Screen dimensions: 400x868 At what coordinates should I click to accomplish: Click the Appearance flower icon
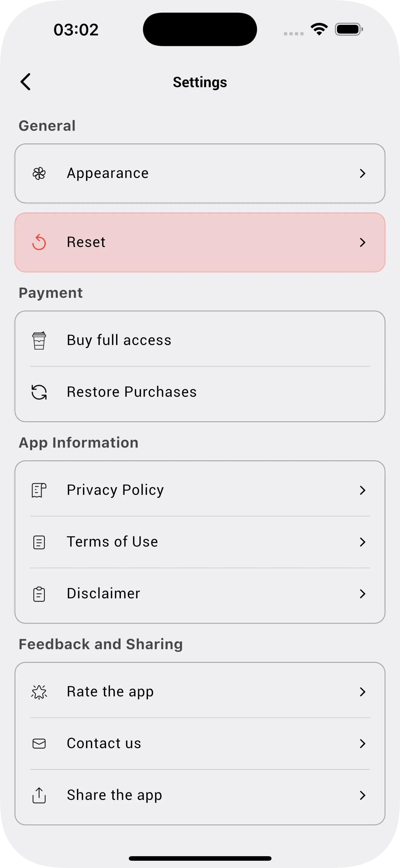pyautogui.click(x=39, y=173)
